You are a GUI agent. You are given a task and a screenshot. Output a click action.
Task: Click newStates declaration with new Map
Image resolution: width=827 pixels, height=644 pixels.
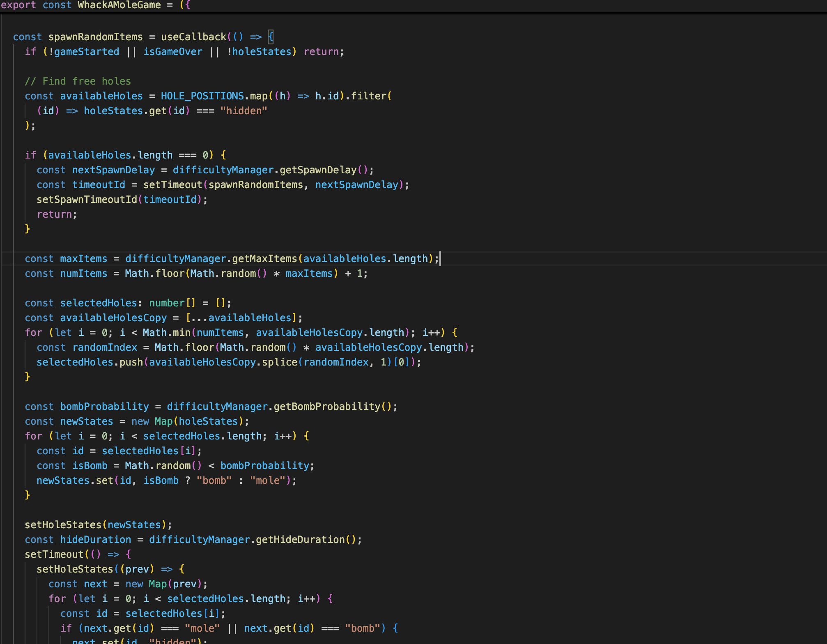point(137,421)
